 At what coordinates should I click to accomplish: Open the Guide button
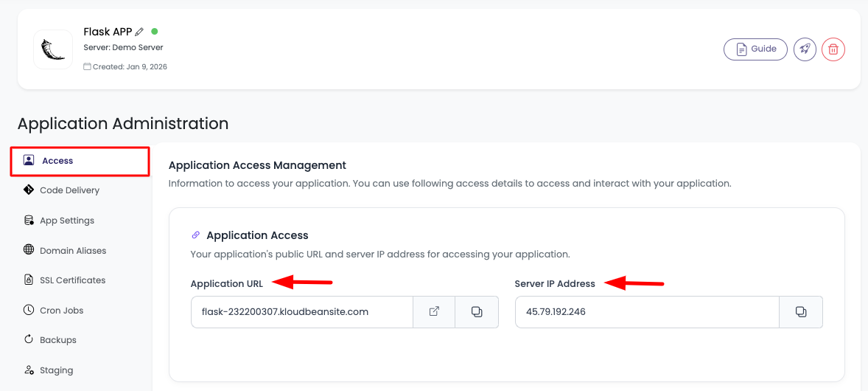[755, 49]
